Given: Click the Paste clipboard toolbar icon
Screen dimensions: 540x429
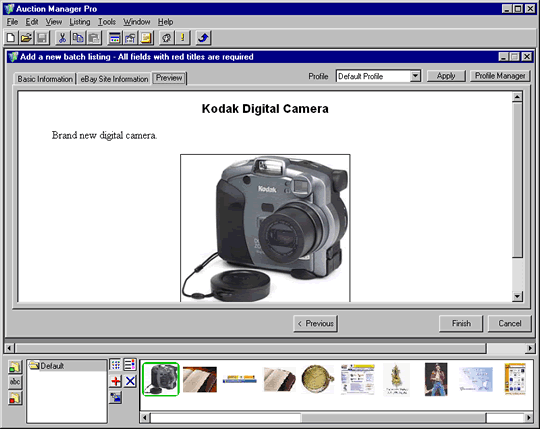Looking at the screenshot, I should (94, 38).
